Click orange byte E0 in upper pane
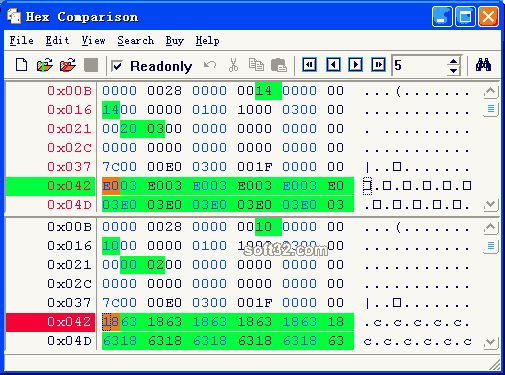Image resolution: width=505 pixels, height=375 pixels. [x=111, y=186]
